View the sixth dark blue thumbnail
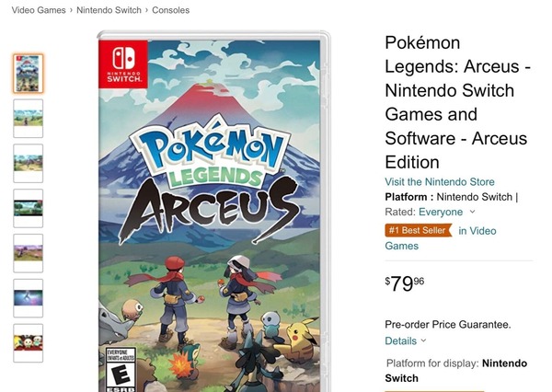This screenshot has width=552, height=392. click(x=28, y=298)
